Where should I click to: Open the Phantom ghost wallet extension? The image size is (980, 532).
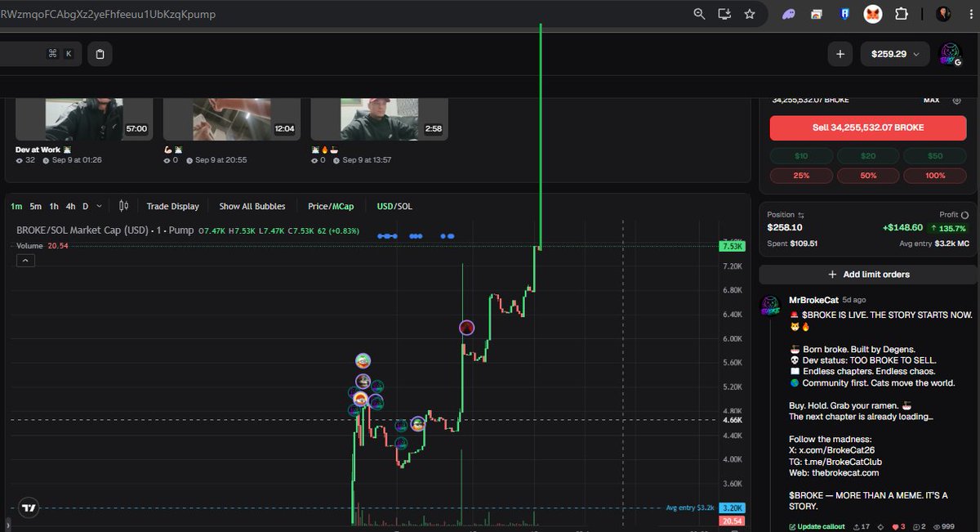click(x=789, y=14)
